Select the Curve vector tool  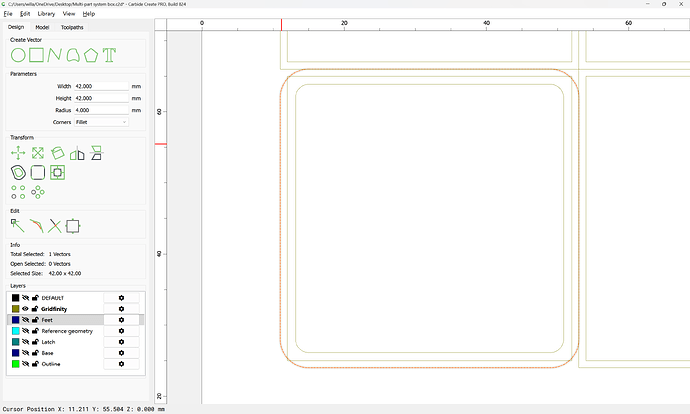[73, 55]
